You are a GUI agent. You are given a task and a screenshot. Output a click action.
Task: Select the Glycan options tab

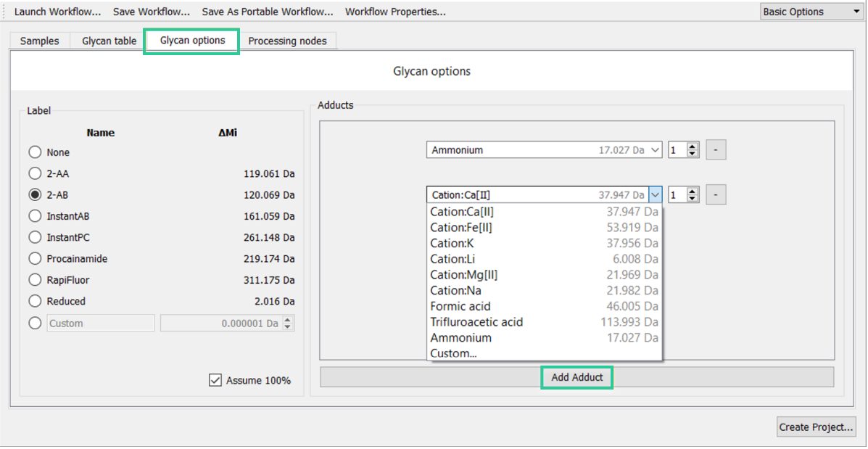coord(192,41)
